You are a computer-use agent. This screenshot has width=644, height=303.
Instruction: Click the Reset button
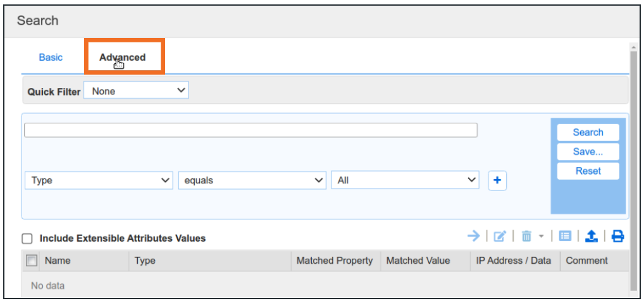point(588,171)
